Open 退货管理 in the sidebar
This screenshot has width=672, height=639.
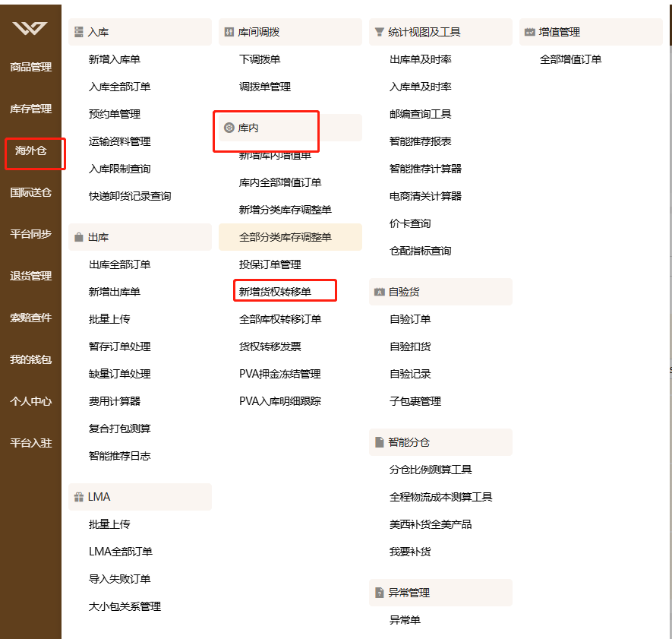pos(31,276)
